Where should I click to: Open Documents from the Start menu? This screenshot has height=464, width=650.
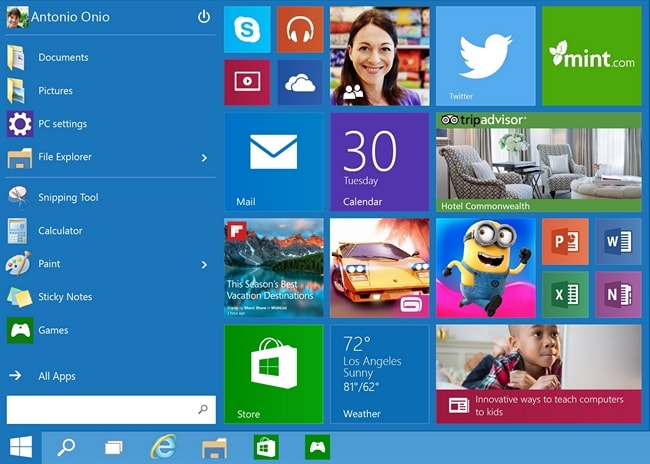[x=63, y=58]
